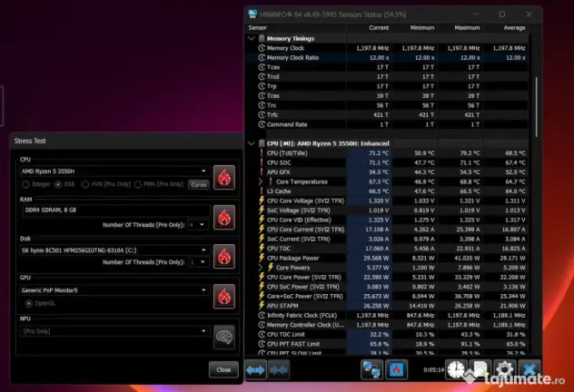Click the lightning icon beside SoC Voltage
Viewport: 574px width, 392px height.
(262, 211)
